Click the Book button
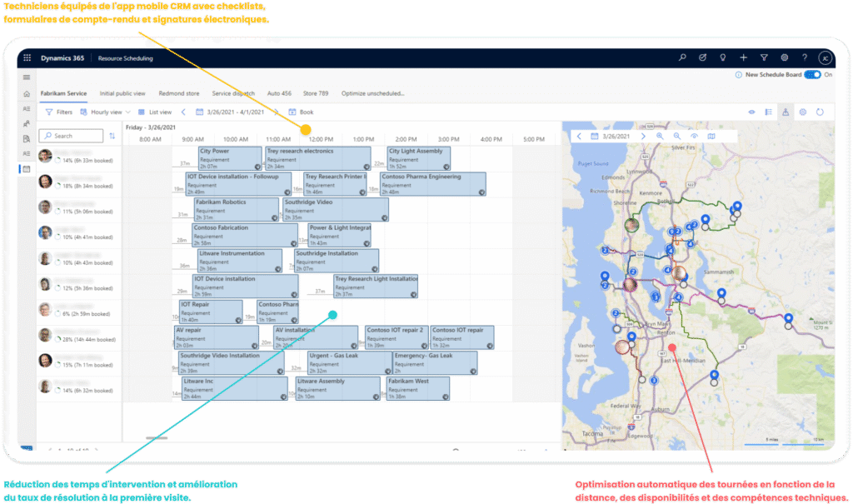 [x=301, y=112]
